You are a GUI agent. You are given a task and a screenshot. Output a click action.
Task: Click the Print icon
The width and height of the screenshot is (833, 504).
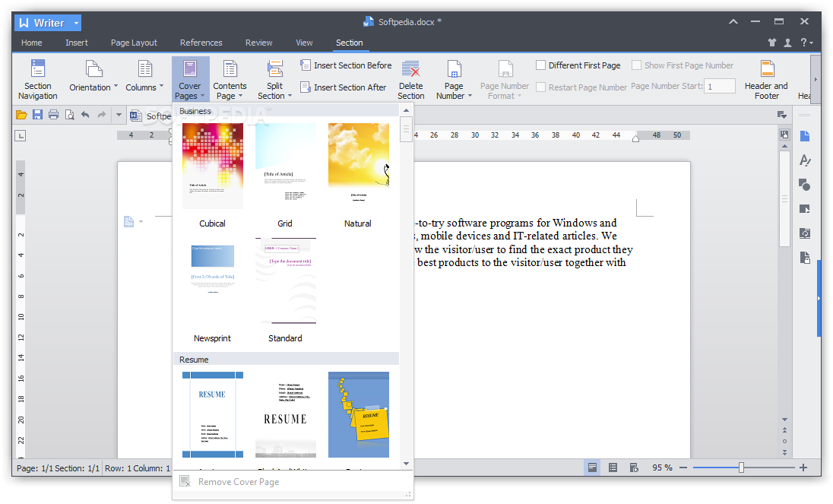click(54, 115)
